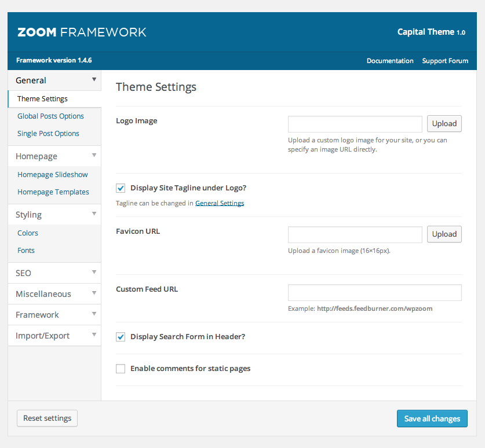Open the Fonts settings page
485x448 pixels.
pyautogui.click(x=26, y=251)
